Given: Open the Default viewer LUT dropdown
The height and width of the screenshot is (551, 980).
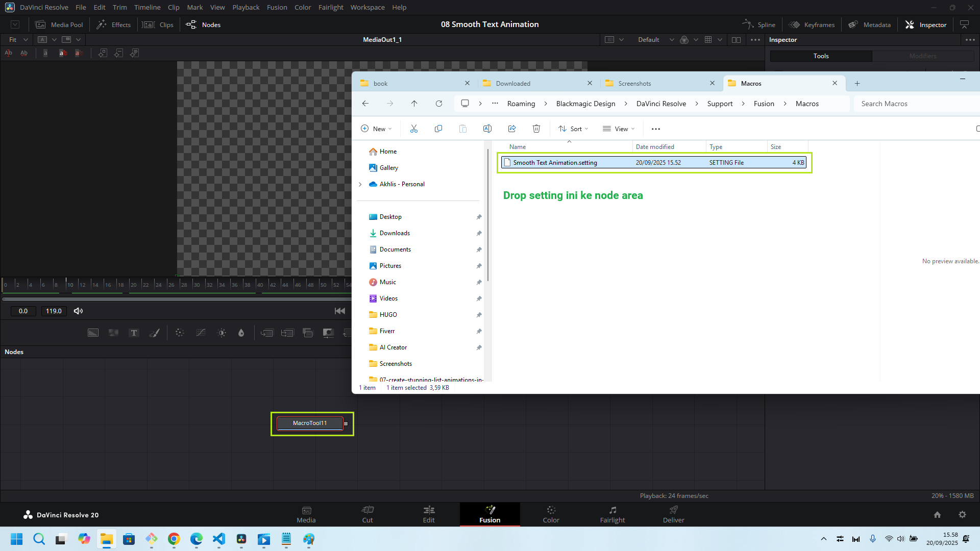Looking at the screenshot, I should pos(655,39).
